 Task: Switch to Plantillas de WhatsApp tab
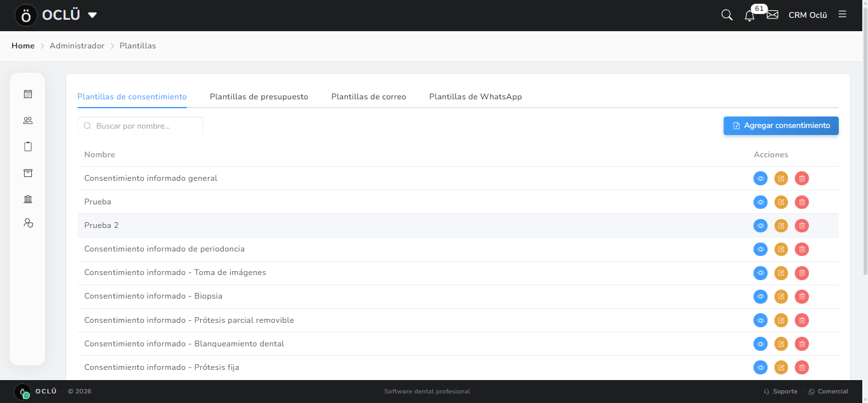[x=476, y=97]
